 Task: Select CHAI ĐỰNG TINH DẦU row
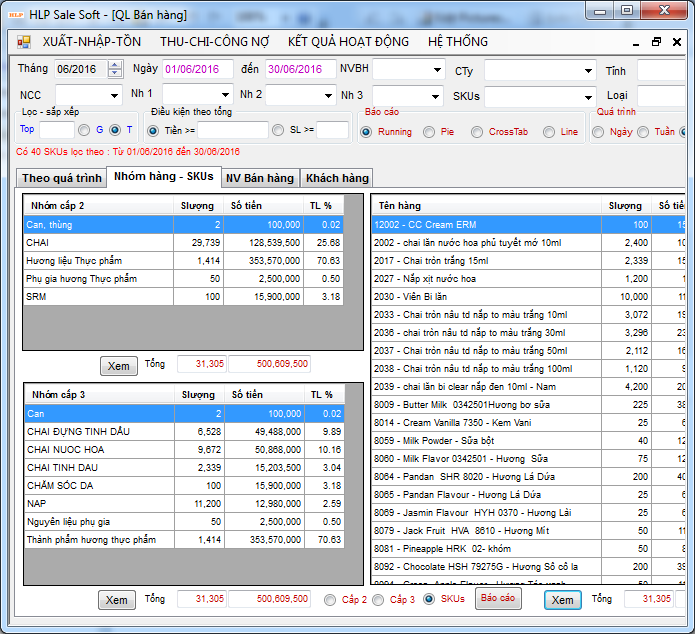coord(185,432)
